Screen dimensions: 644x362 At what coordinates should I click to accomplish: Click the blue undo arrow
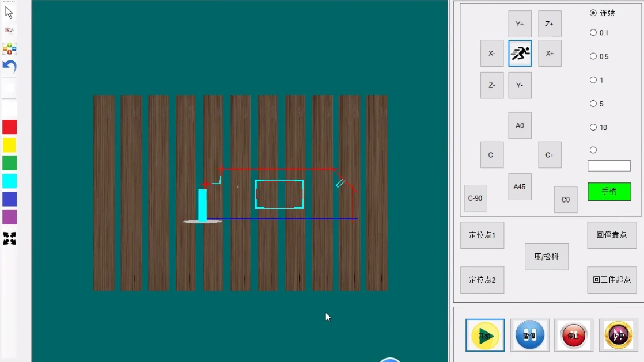click(x=9, y=67)
